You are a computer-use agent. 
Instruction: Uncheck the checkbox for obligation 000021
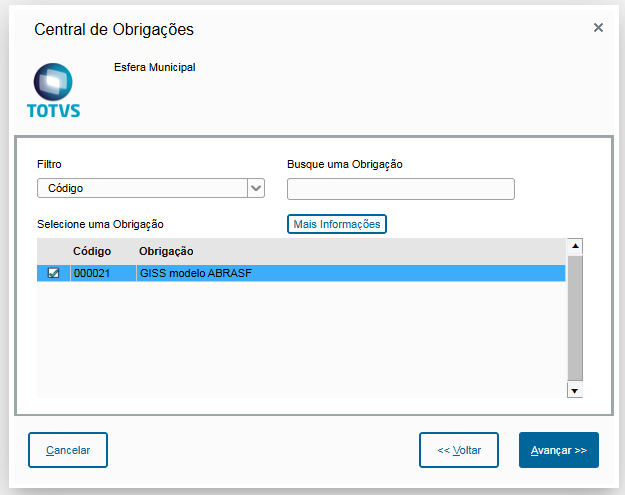53,273
